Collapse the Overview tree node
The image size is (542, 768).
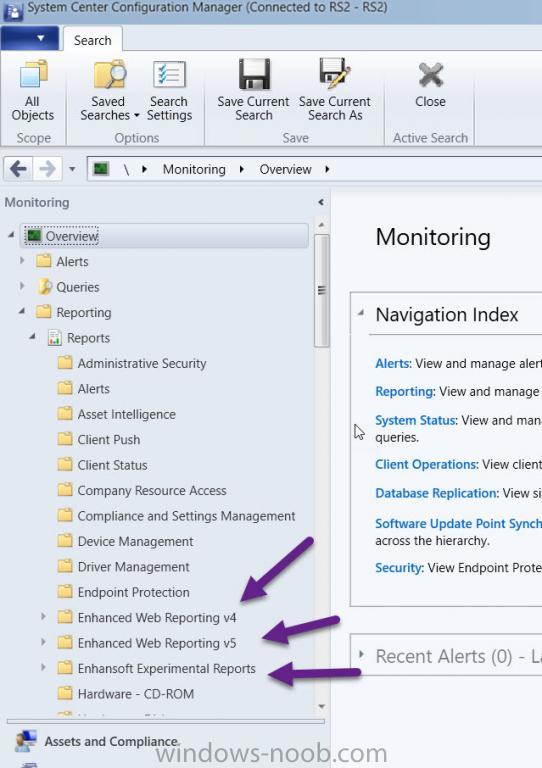tap(11, 236)
